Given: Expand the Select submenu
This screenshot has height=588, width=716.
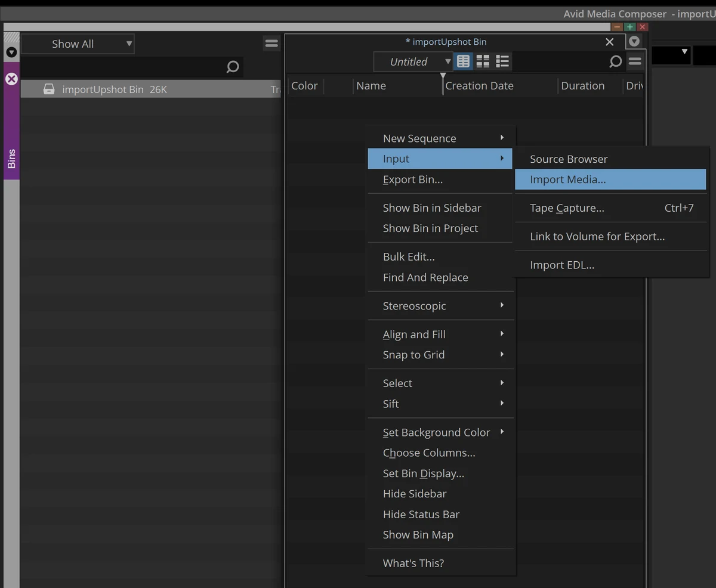Looking at the screenshot, I should [x=440, y=383].
